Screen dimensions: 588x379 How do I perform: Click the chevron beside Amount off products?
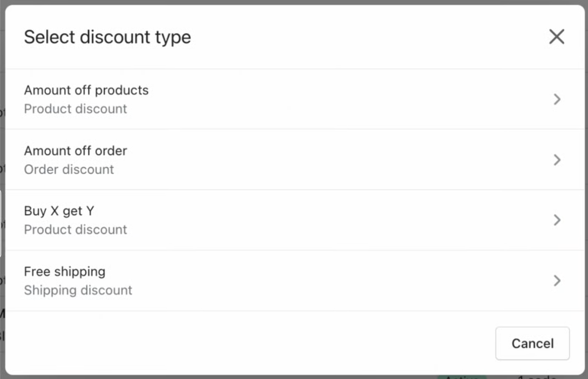point(557,99)
